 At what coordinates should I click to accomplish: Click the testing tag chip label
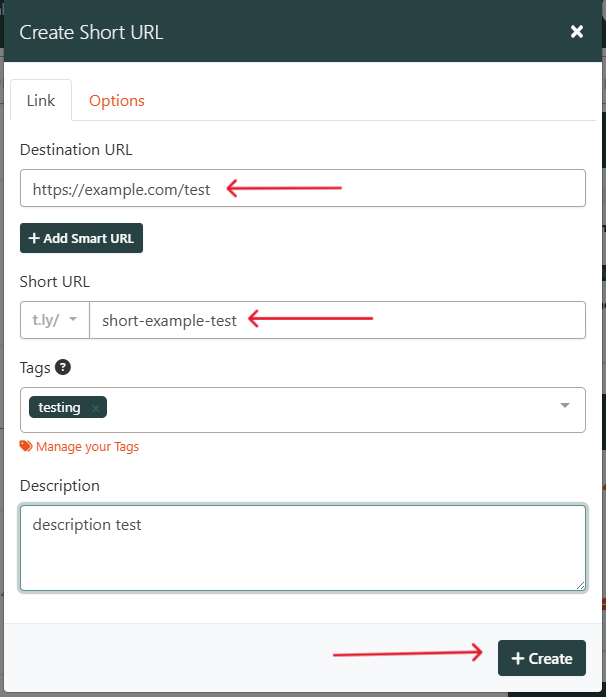59,407
